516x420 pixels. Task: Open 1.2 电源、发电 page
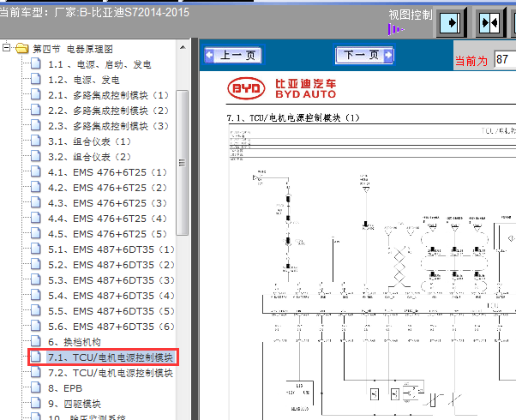point(84,80)
